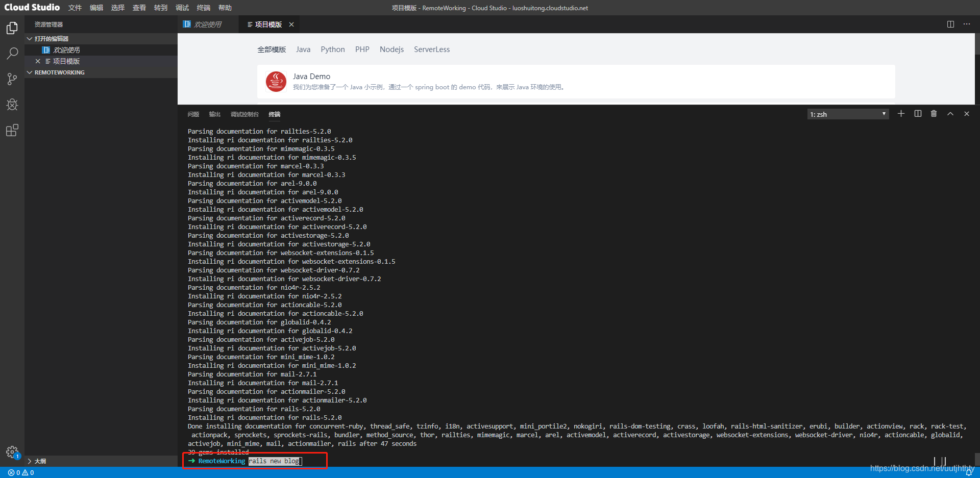Screen dimensions: 980x478
Task: Open the 帮助 menu
Action: 225,8
